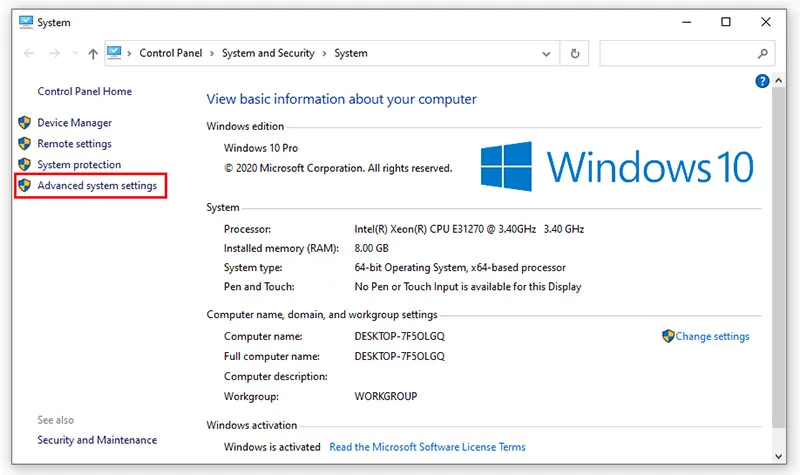Click the computer icon in the address bar

114,53
